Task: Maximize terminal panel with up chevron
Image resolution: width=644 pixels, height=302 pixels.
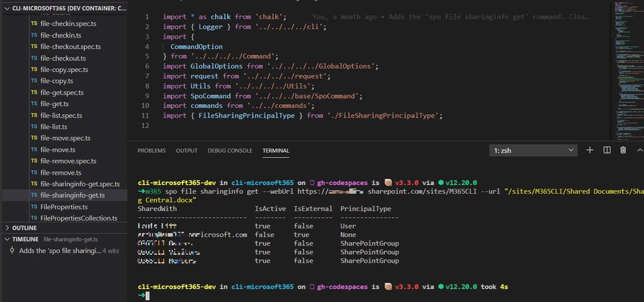Action: 639,150
